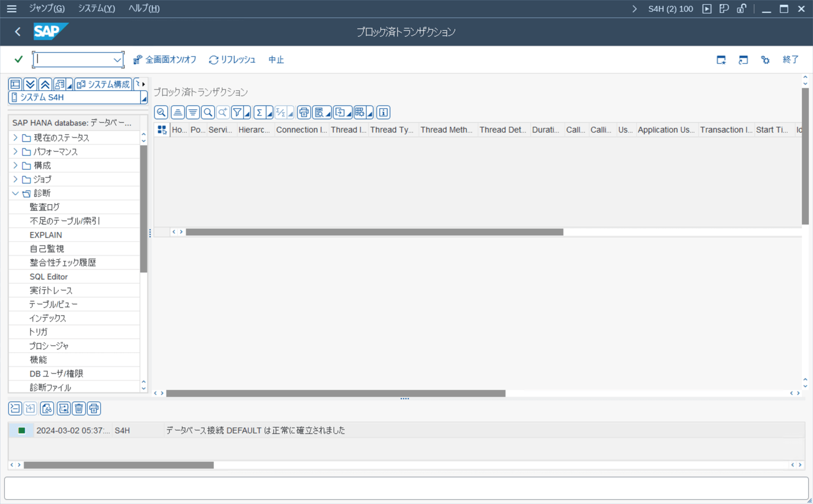Click the print icon below the message log
813x504 pixels.
pyautogui.click(x=94, y=408)
